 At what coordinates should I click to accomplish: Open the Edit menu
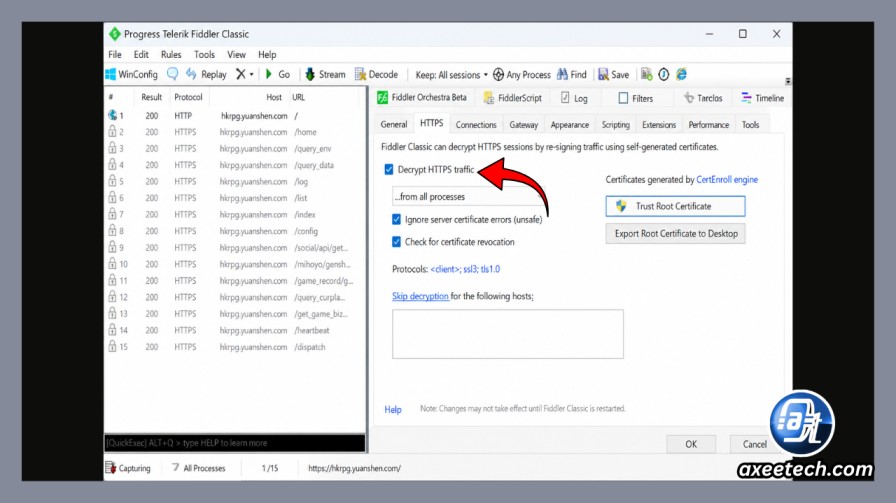point(141,54)
